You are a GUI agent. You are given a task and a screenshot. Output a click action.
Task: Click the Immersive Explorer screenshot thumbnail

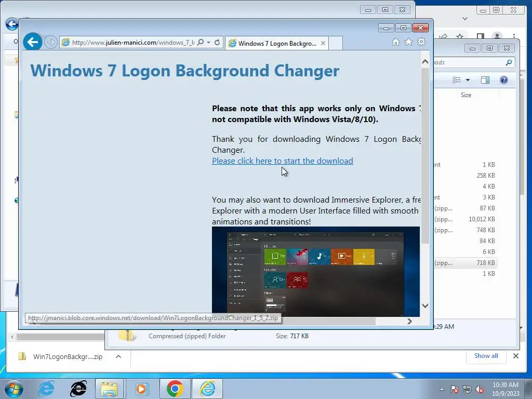pyautogui.click(x=315, y=271)
